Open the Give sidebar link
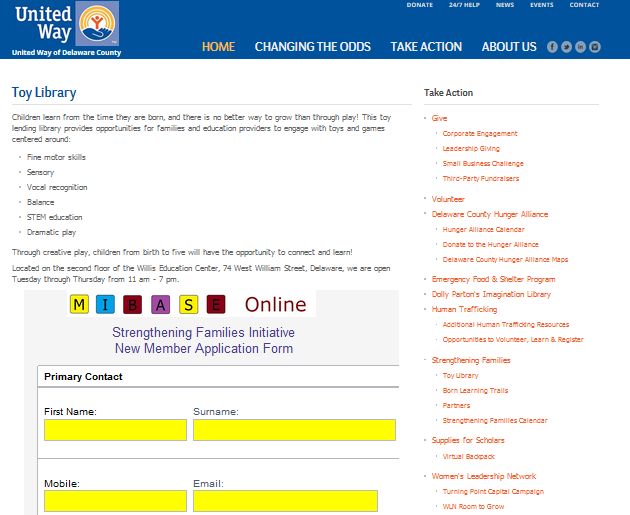 pos(439,118)
